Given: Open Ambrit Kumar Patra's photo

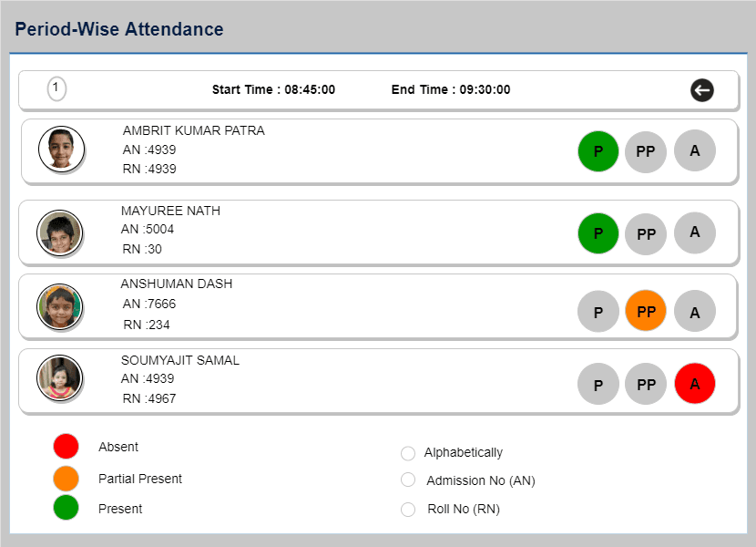Looking at the screenshot, I should click(x=61, y=150).
